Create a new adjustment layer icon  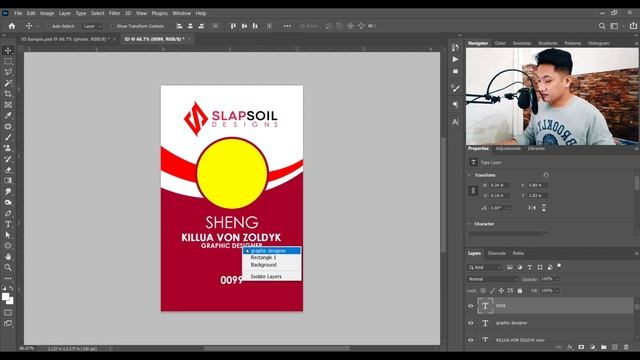tap(592, 347)
